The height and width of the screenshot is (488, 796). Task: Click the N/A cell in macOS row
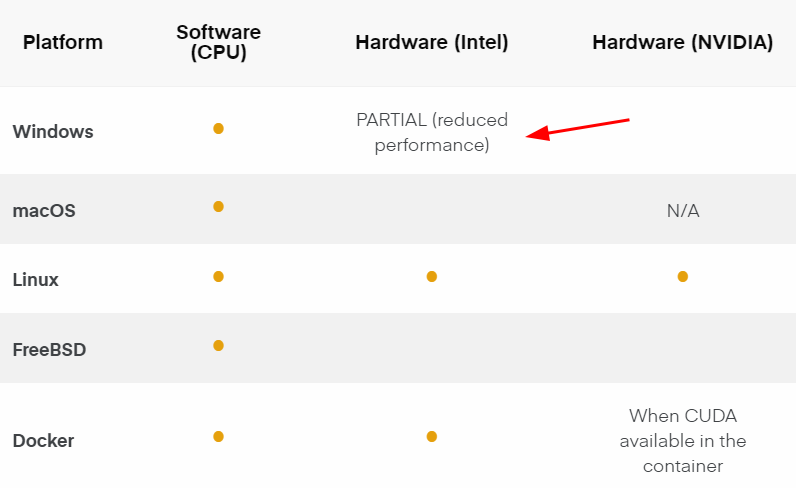tap(683, 211)
